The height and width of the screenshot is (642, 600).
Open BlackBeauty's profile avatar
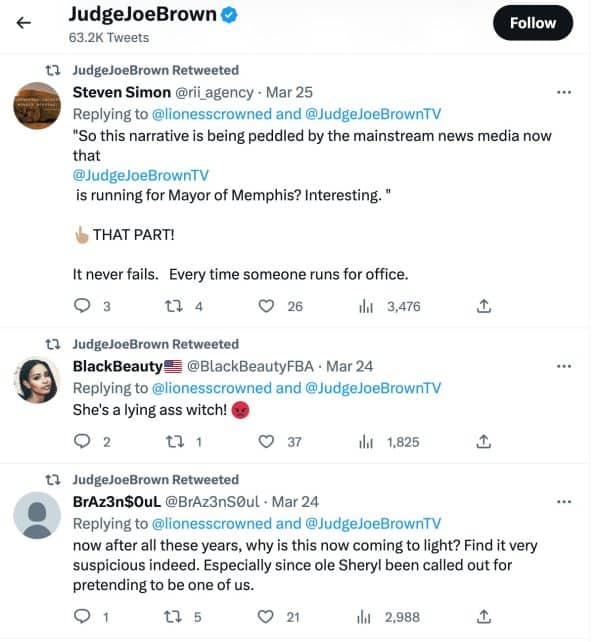[37, 380]
